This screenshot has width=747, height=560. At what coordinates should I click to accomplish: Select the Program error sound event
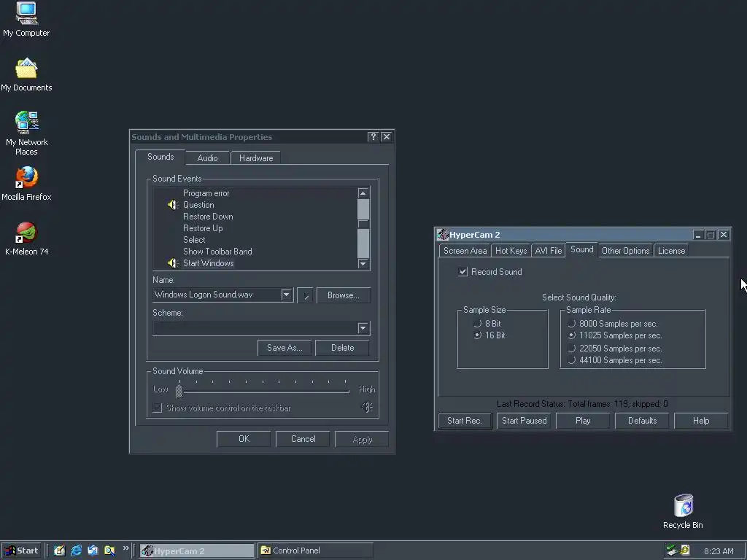(206, 193)
